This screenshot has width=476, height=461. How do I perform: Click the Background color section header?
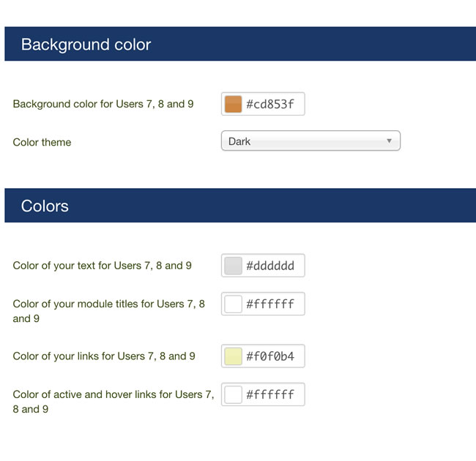pyautogui.click(x=240, y=44)
